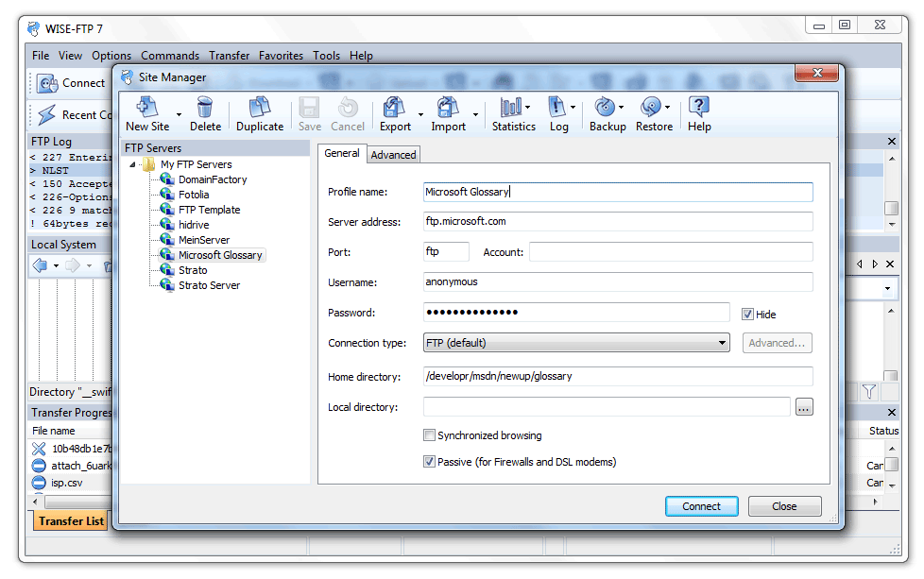Click the FTP Log vertical scrollbar thumb
The width and height of the screenshot is (924, 579).
891,209
